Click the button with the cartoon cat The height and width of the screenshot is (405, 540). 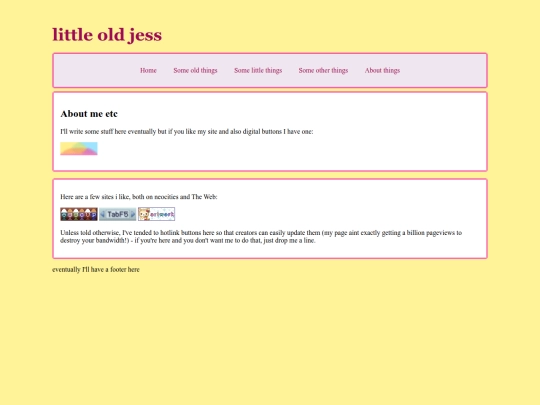pos(156,214)
